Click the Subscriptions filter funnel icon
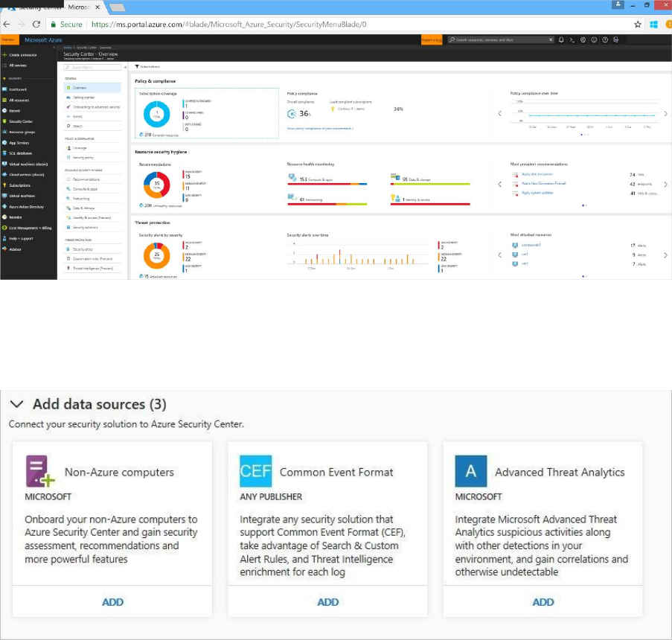The image size is (672, 640). click(137, 66)
